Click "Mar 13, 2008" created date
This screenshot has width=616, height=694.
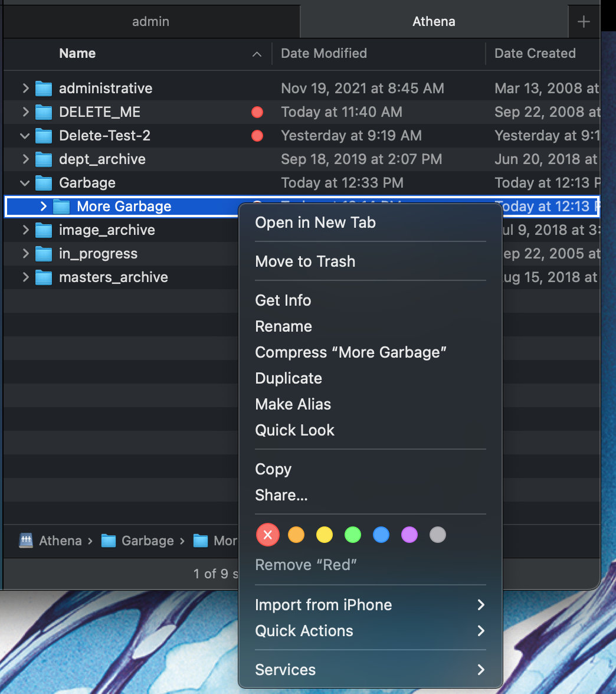point(547,89)
